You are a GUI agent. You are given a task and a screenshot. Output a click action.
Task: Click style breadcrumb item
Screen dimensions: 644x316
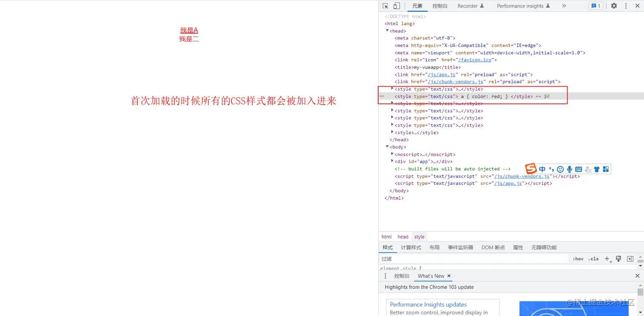pos(420,237)
